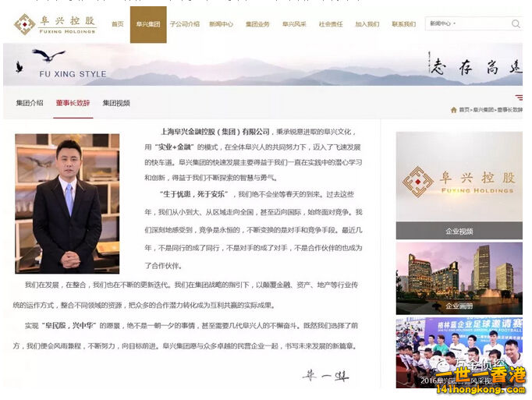Expand the 新闻中心 search category dropdown

(x=443, y=23)
